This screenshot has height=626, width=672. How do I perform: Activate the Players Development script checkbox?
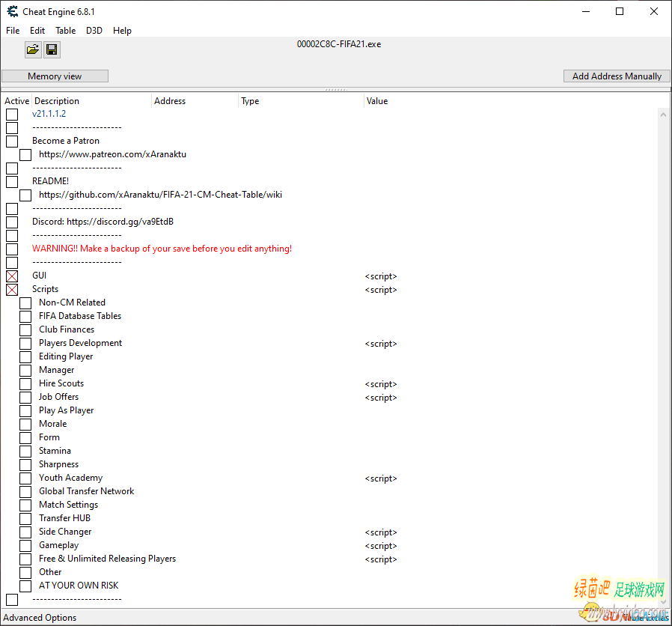point(25,344)
